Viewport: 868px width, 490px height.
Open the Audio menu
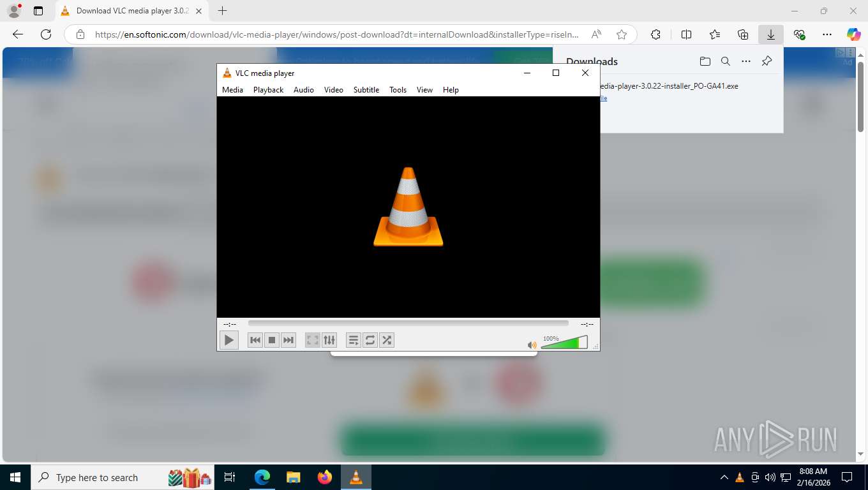pyautogui.click(x=304, y=90)
